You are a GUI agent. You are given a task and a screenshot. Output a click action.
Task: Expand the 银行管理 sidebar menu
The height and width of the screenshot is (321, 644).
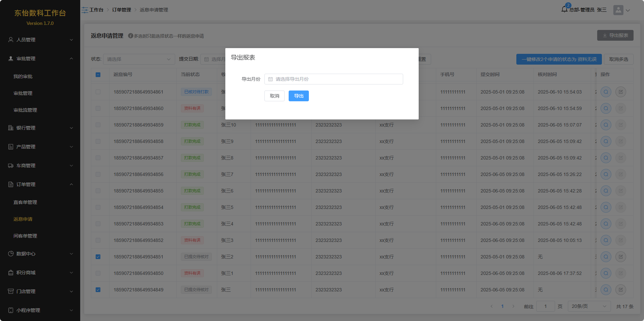40,128
